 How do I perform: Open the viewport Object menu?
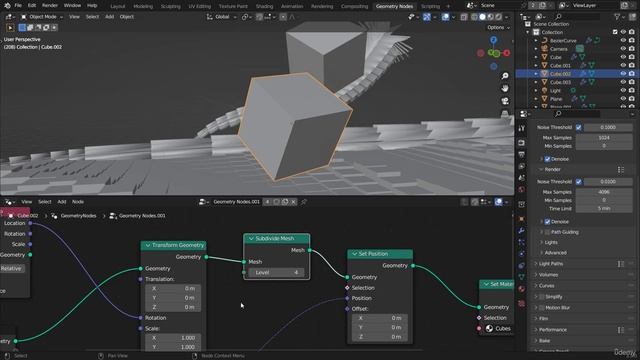pos(127,17)
